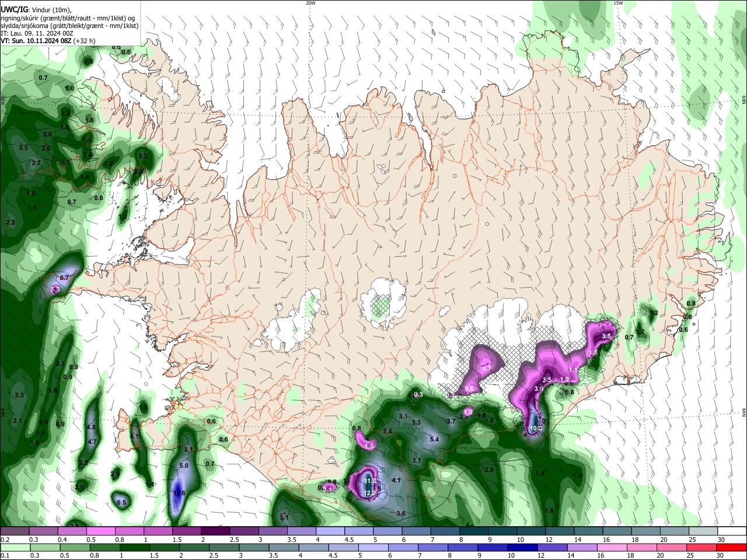Click the 'Vindur (10m)' label

[x=51, y=9]
